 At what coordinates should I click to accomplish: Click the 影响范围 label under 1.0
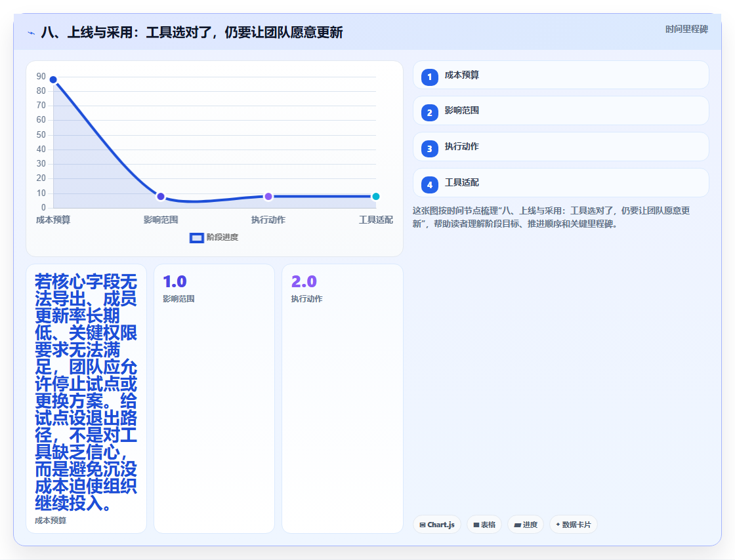click(x=178, y=299)
